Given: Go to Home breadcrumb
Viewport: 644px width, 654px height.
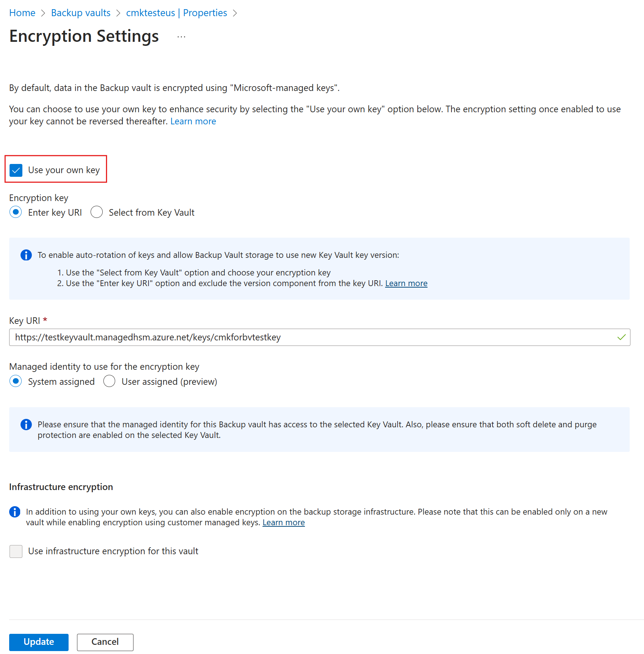Looking at the screenshot, I should (22, 13).
